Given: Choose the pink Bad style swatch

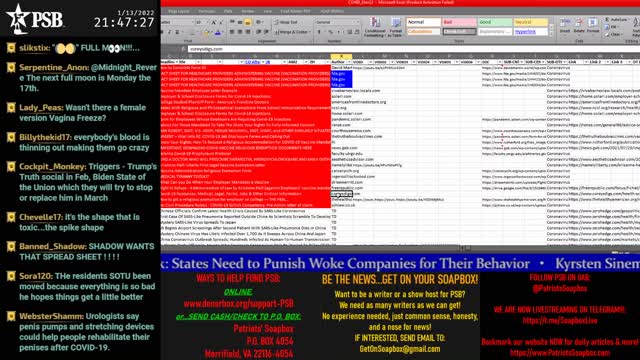Looking at the screenshot, I should tap(459, 22).
